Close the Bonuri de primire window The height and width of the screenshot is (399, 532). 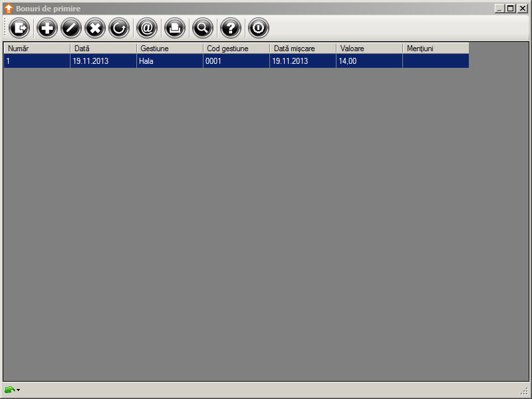523,9
